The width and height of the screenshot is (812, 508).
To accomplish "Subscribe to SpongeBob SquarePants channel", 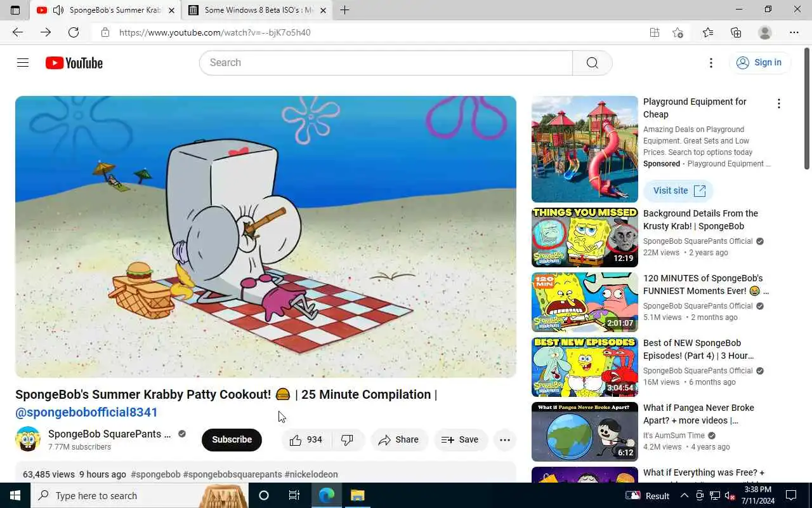I will point(232,439).
